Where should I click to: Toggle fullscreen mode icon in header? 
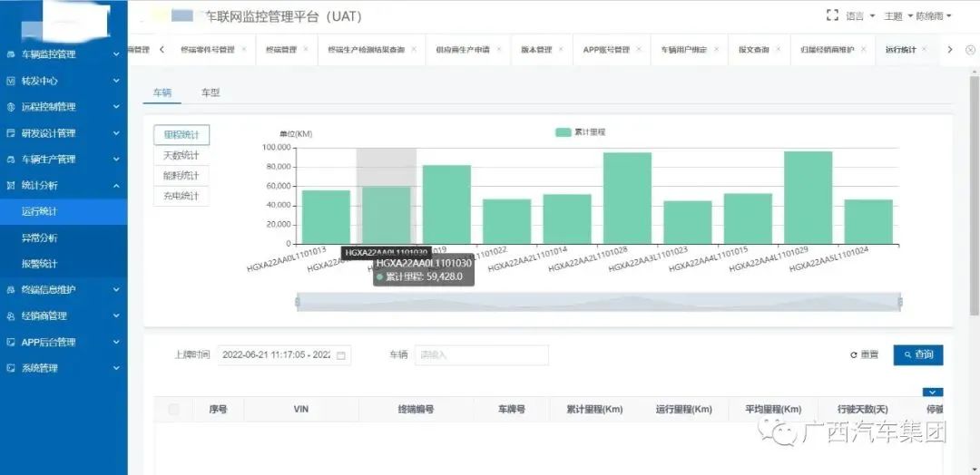[832, 15]
